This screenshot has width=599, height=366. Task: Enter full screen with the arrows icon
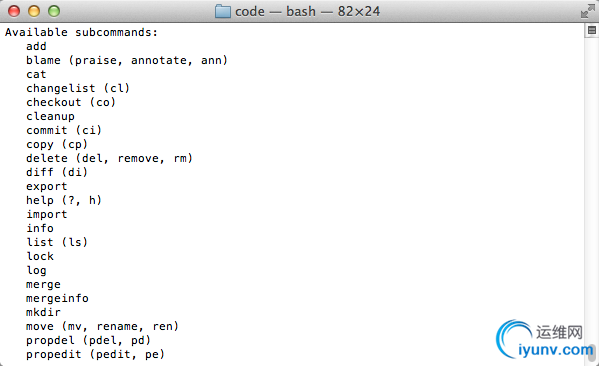[588, 11]
